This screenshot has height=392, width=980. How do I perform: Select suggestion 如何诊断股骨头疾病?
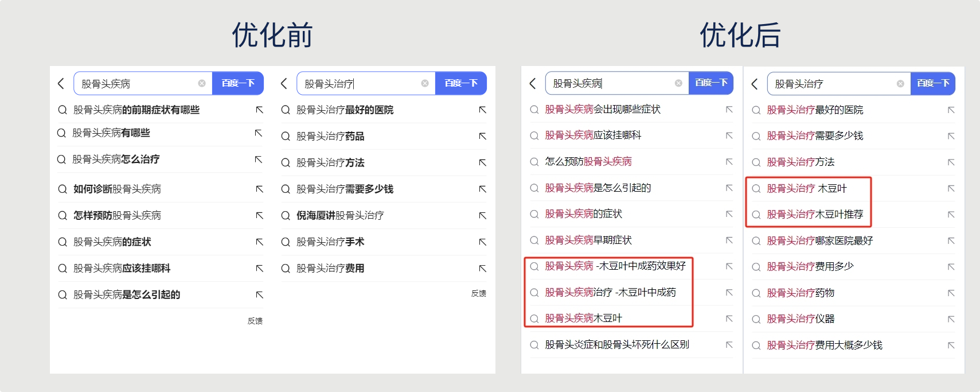(118, 189)
